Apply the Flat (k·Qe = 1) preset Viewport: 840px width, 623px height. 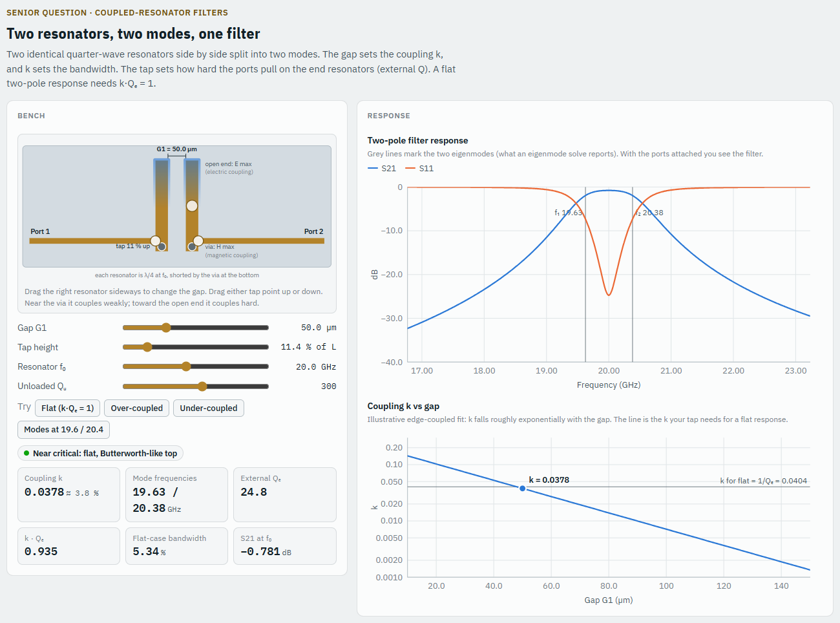pyautogui.click(x=68, y=408)
